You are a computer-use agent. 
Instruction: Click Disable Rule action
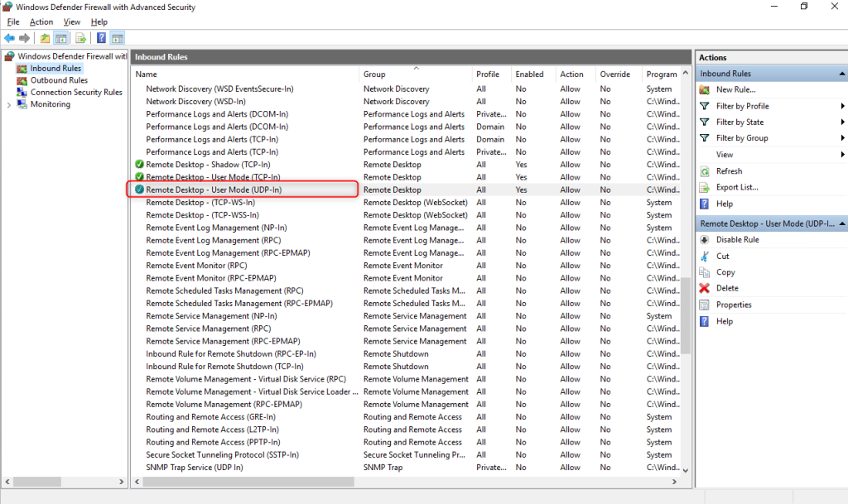(737, 239)
